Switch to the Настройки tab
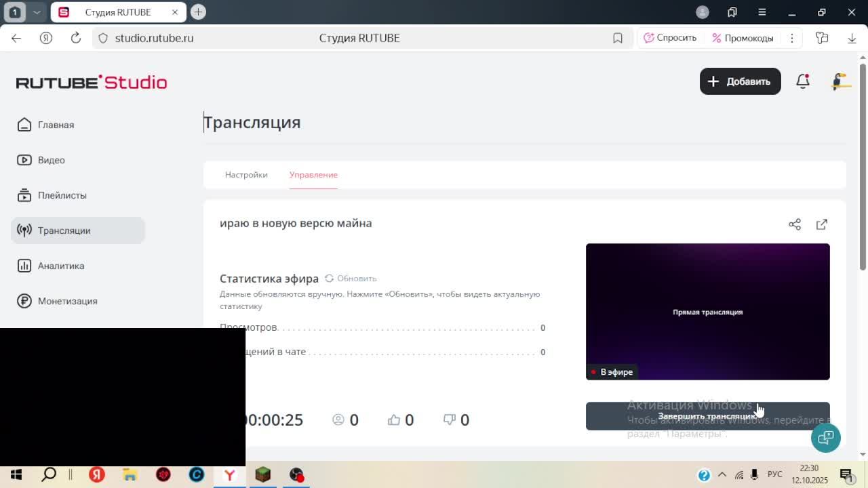The width and height of the screenshot is (868, 488). [246, 175]
